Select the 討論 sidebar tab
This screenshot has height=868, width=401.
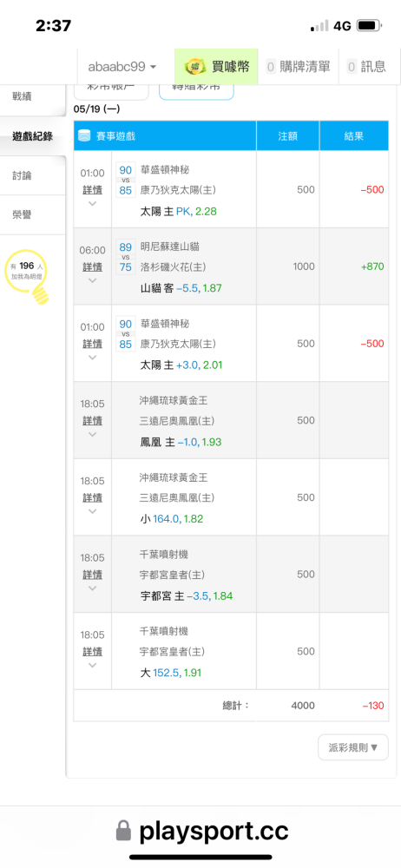point(32,175)
